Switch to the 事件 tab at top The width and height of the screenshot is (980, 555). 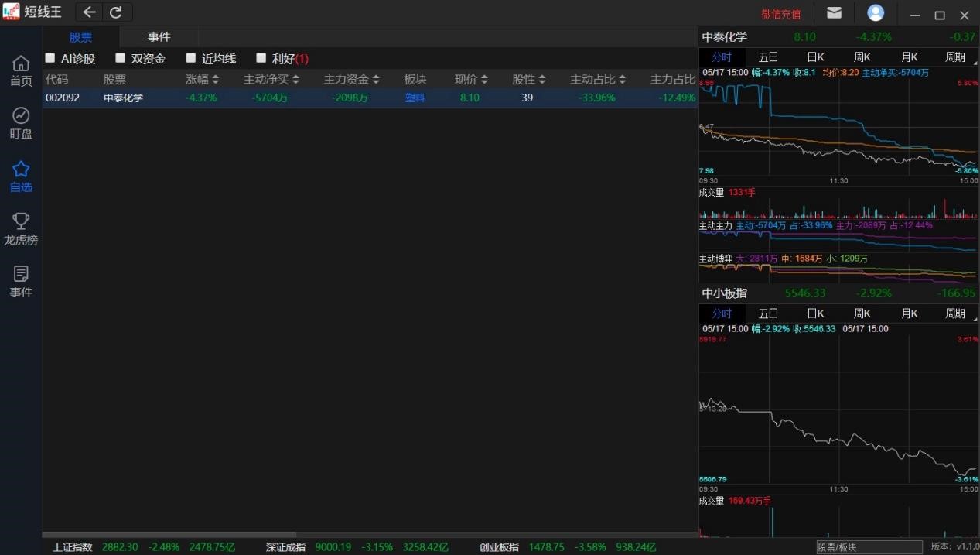159,37
